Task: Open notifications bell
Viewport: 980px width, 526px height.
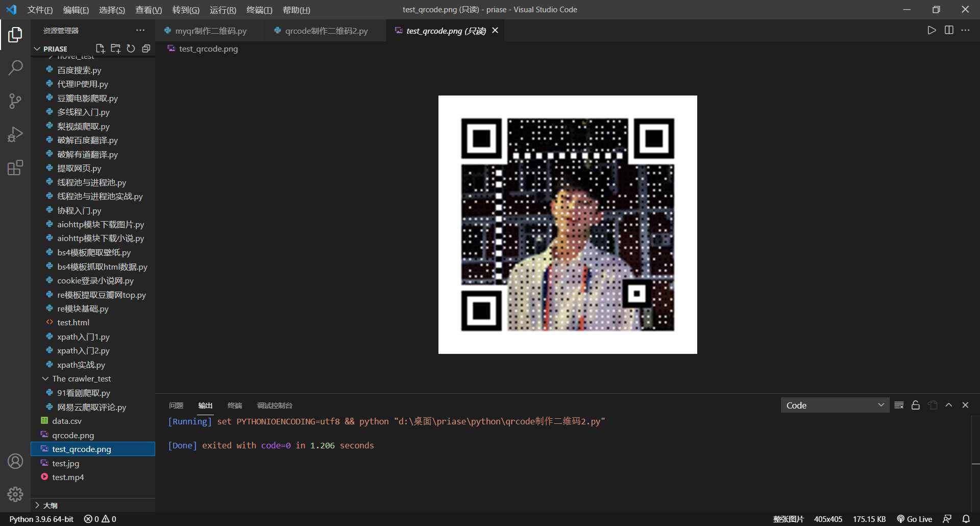Action: [x=966, y=519]
